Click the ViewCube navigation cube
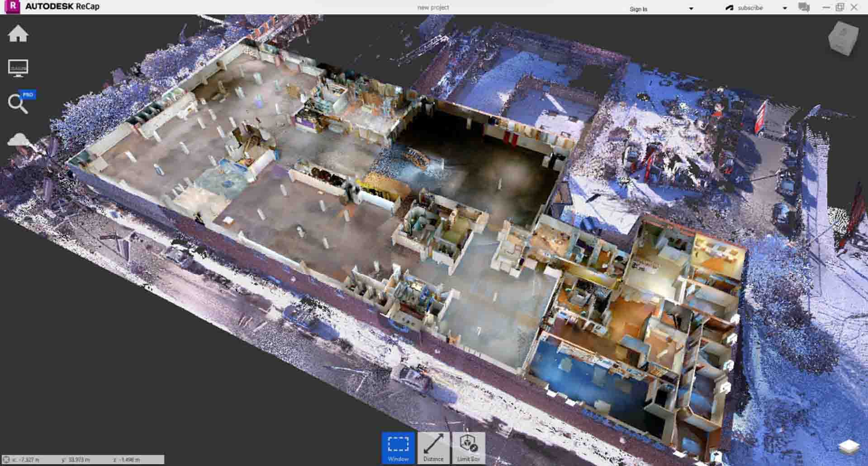The width and height of the screenshot is (868, 466). tap(843, 38)
